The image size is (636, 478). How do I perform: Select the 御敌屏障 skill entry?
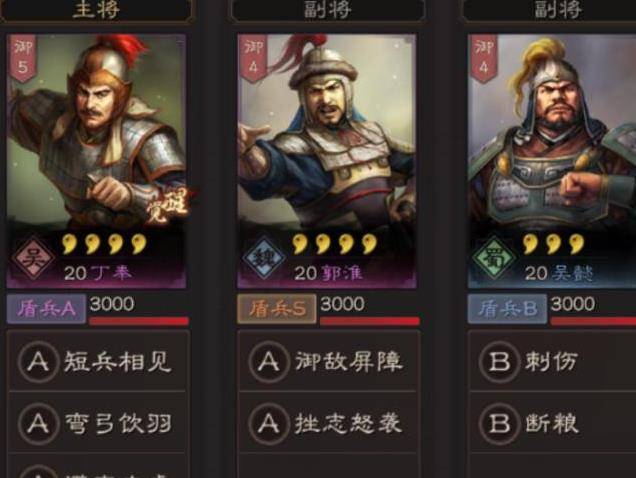point(328,362)
